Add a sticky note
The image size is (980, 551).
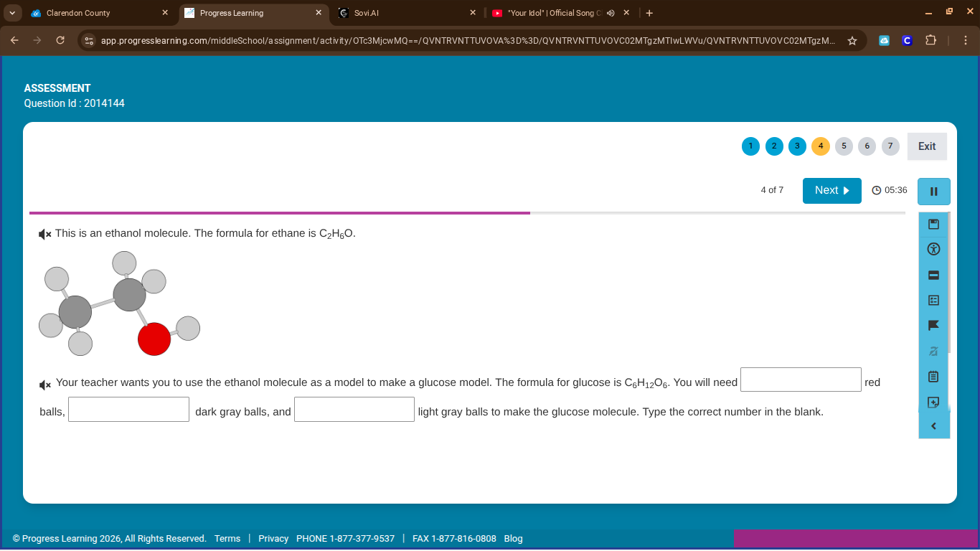click(933, 402)
